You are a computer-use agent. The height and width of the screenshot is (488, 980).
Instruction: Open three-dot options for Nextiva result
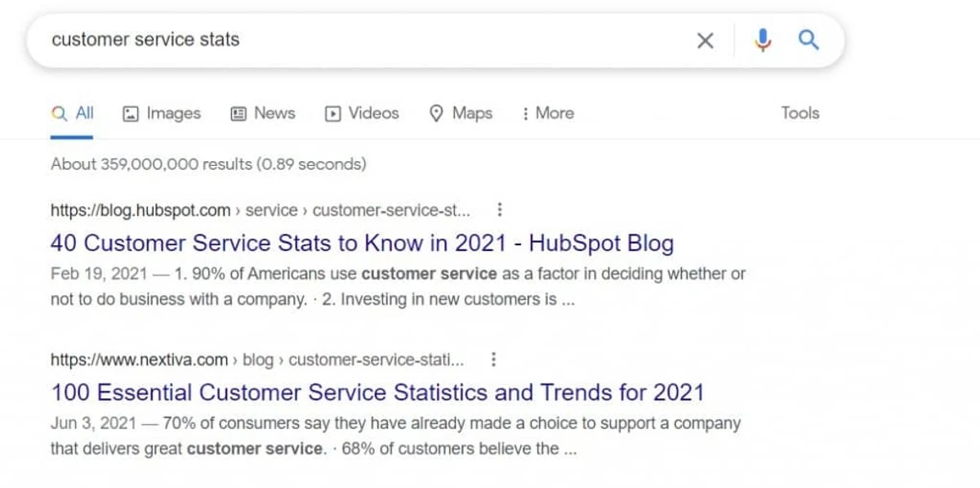click(x=493, y=360)
